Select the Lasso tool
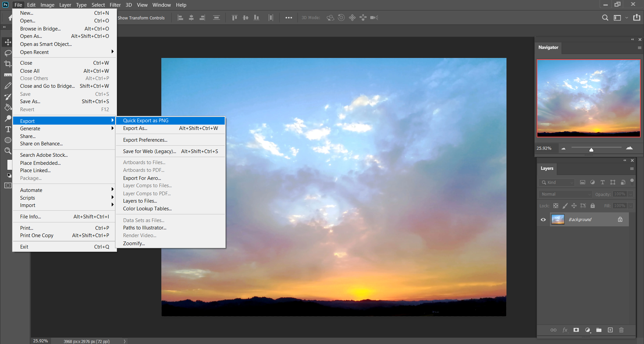 pos(8,53)
